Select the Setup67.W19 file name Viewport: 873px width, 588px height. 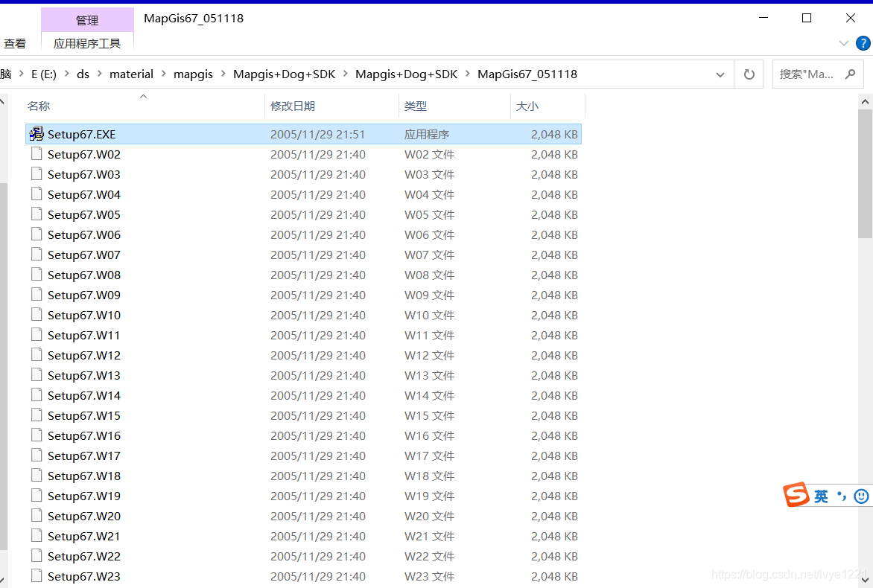84,496
